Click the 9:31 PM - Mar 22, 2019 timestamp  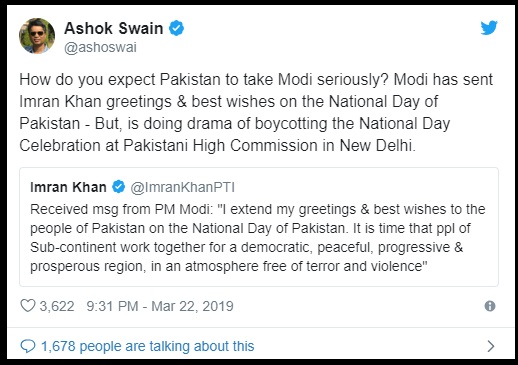(160, 306)
